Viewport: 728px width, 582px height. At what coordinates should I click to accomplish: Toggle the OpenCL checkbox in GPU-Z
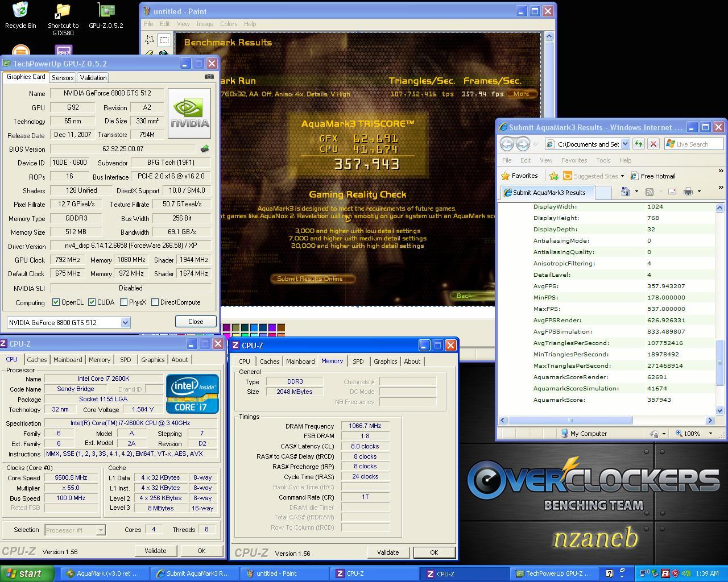[x=56, y=302]
